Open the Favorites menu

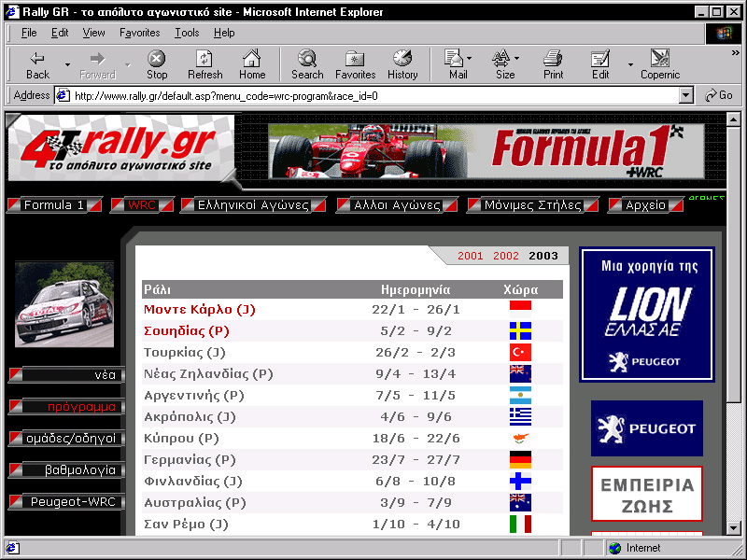click(x=139, y=33)
